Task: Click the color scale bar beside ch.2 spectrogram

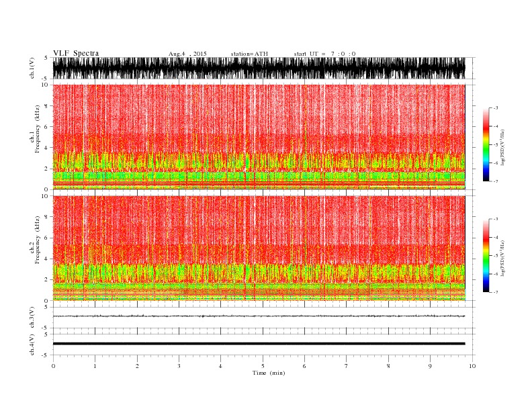Action: (486, 256)
